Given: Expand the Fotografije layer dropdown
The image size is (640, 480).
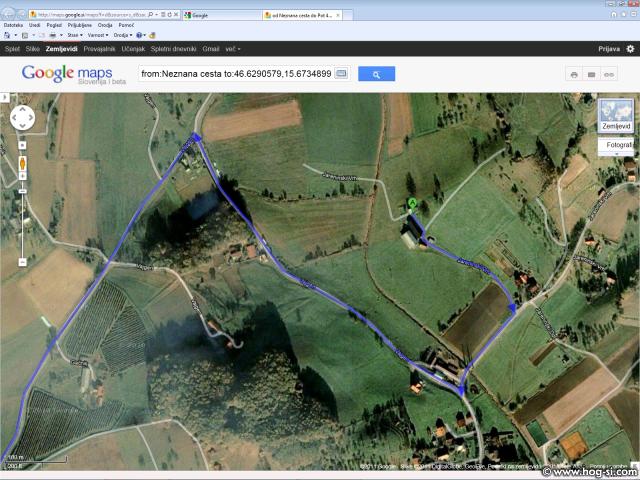Looking at the screenshot, I should pos(618,145).
